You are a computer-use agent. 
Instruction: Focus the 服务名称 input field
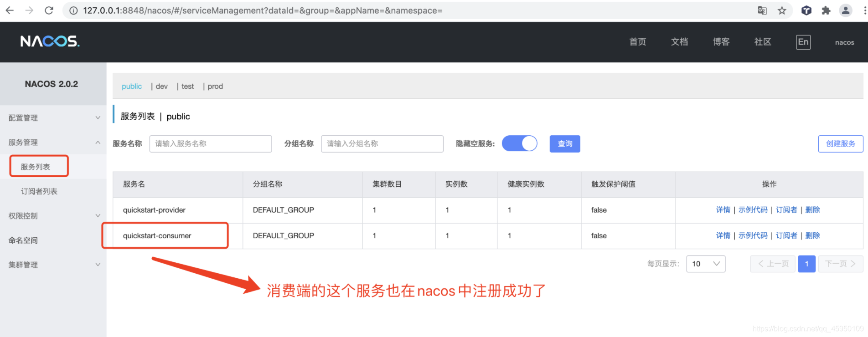point(211,143)
